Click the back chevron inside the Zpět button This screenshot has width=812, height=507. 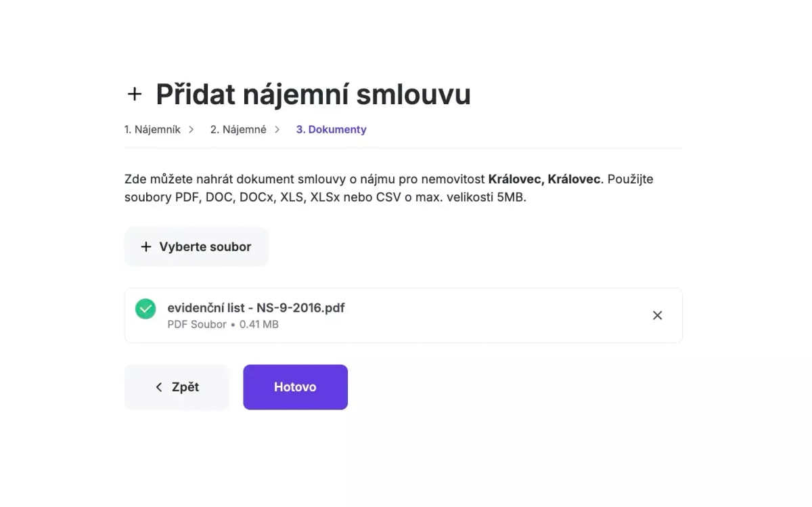coord(158,387)
